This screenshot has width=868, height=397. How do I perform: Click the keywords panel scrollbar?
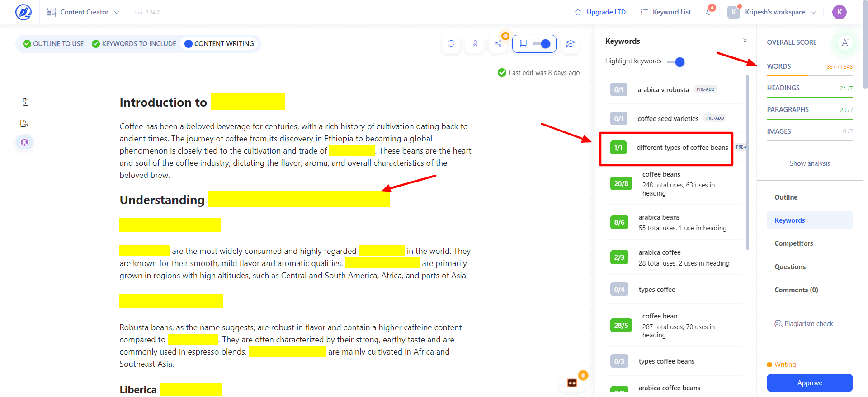coord(747,163)
